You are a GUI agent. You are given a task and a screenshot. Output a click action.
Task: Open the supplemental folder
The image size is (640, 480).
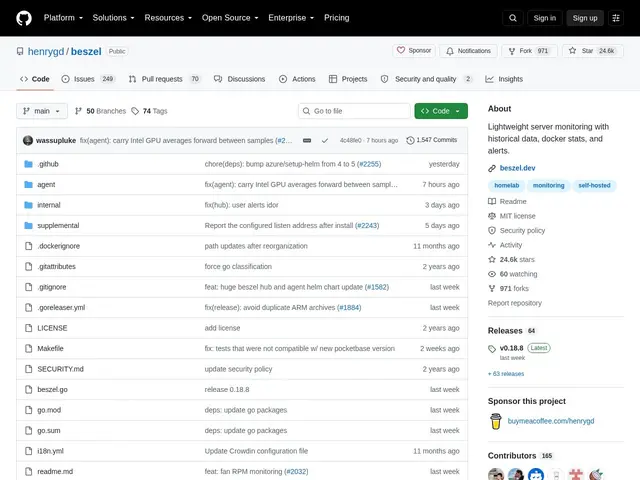point(58,225)
